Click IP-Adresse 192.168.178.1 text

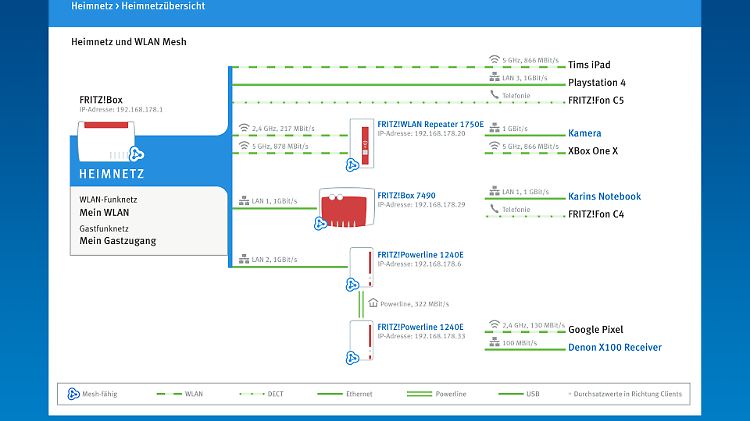tap(121, 110)
